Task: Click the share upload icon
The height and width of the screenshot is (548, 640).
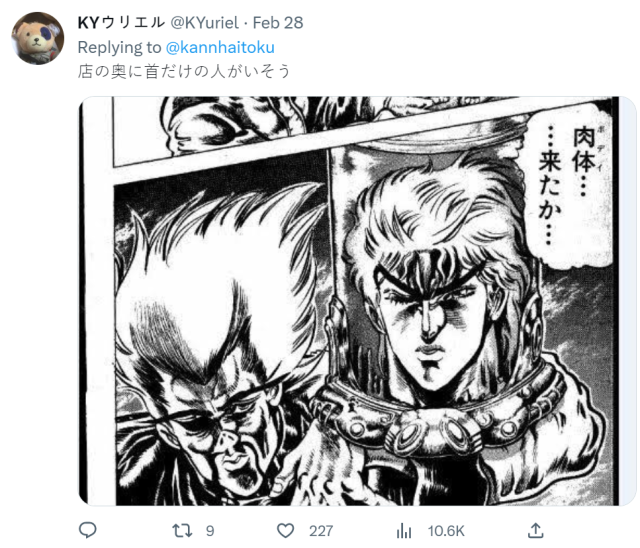Action: coord(536,530)
